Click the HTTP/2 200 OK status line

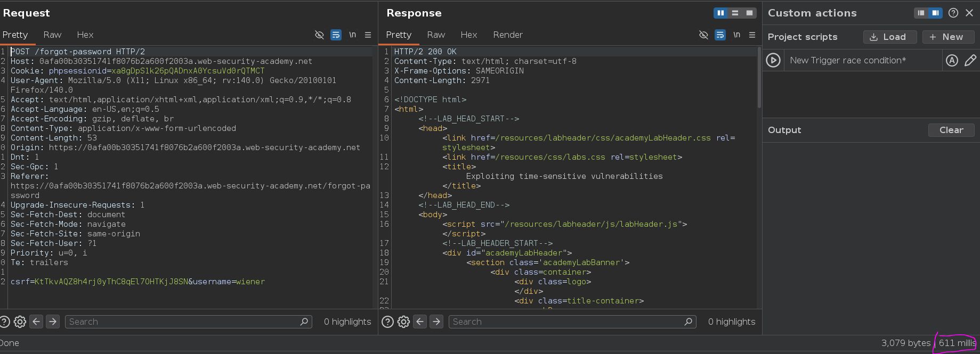(425, 52)
